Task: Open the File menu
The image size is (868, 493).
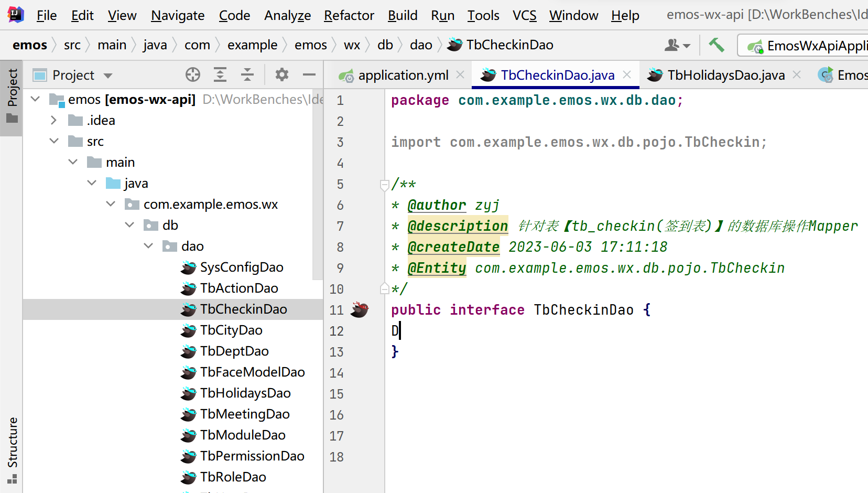Action: click(x=47, y=15)
